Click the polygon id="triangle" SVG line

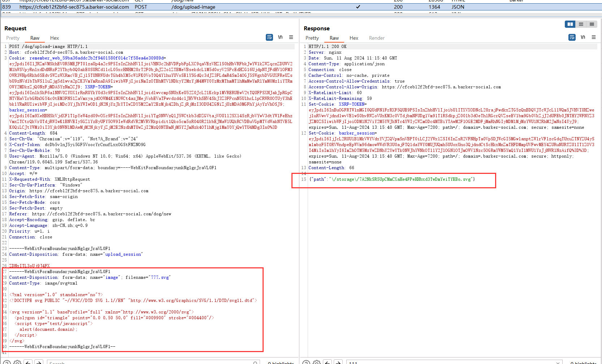(x=114, y=318)
